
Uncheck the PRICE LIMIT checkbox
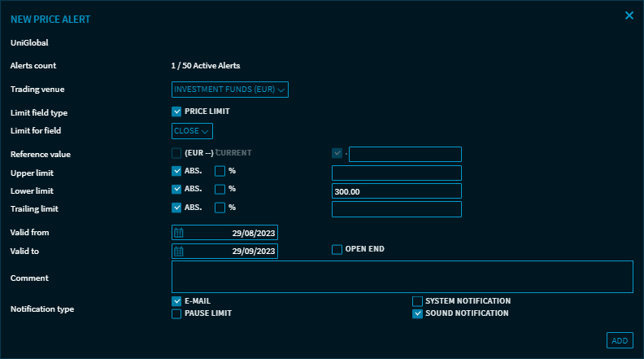coord(176,112)
